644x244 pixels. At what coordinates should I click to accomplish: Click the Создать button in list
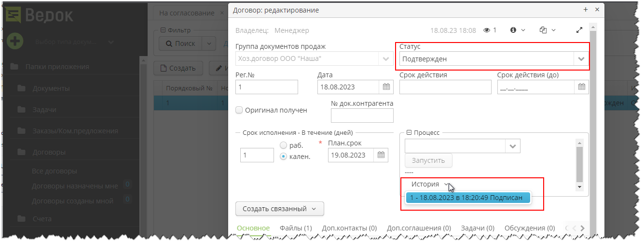point(178,68)
